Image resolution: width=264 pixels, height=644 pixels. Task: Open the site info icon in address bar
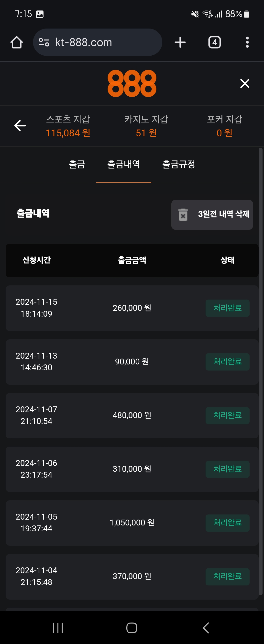click(44, 42)
